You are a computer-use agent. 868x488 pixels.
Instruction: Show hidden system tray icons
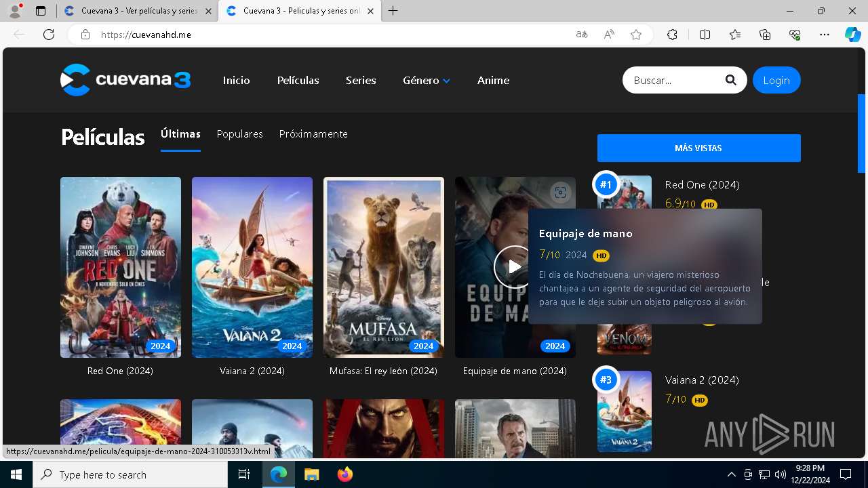[731, 474]
